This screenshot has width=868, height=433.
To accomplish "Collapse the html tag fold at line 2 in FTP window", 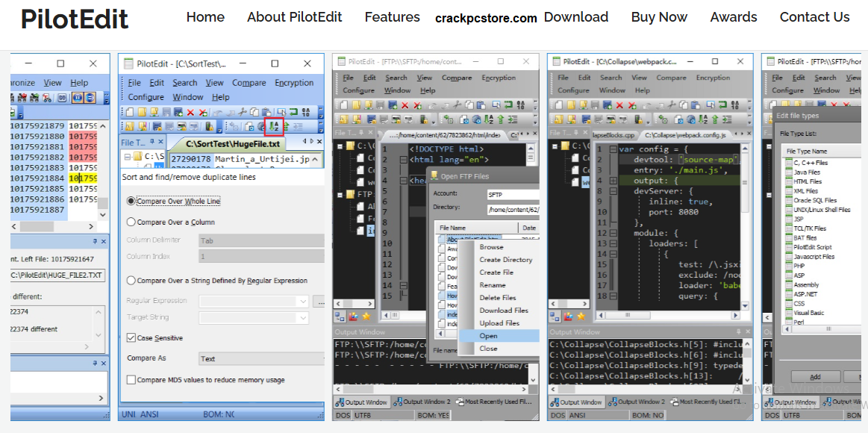I will click(x=402, y=160).
